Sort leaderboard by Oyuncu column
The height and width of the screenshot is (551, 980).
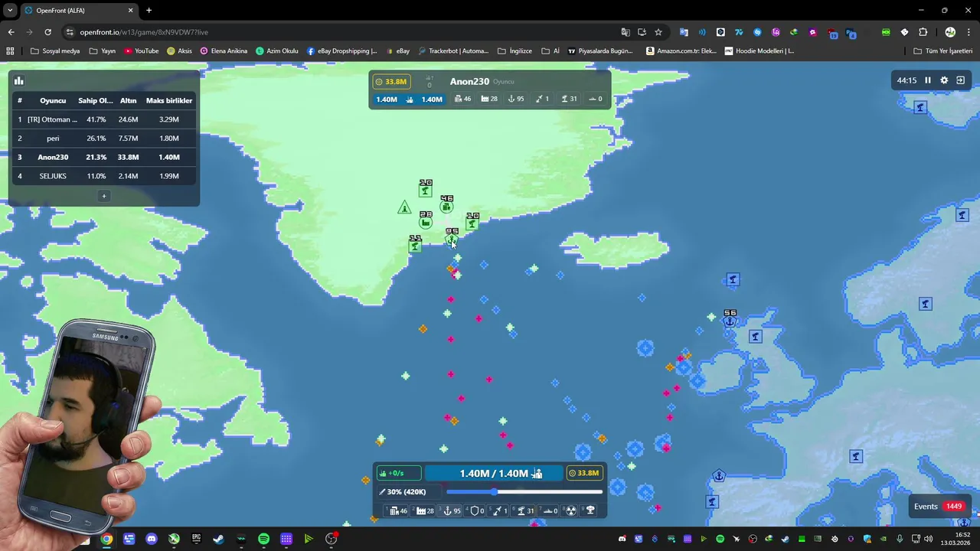click(53, 100)
